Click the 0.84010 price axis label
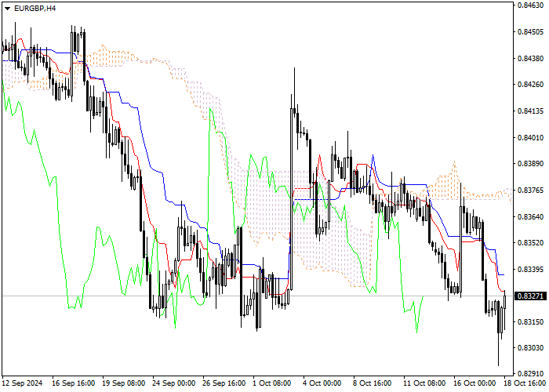549x392 pixels. (x=530, y=137)
